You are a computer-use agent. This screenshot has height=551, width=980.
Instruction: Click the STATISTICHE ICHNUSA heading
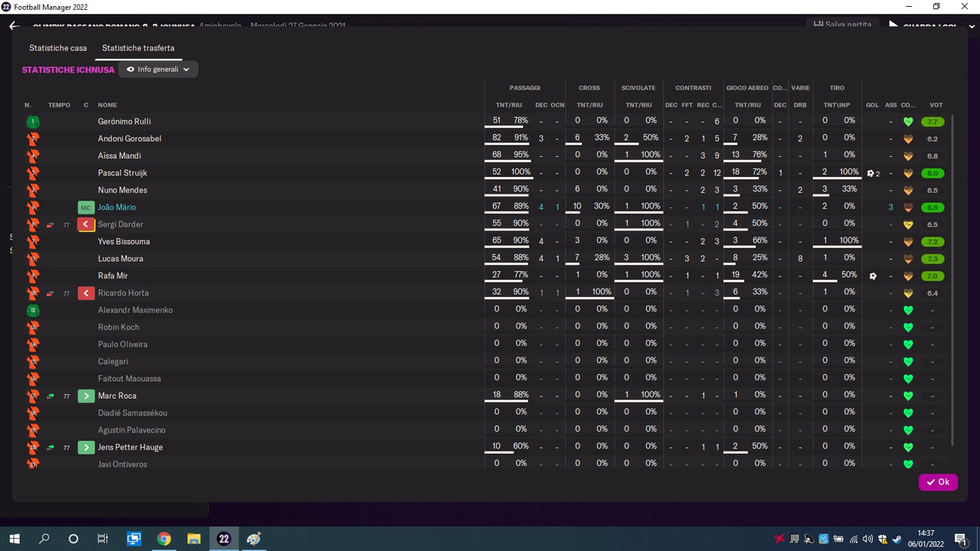coord(68,70)
